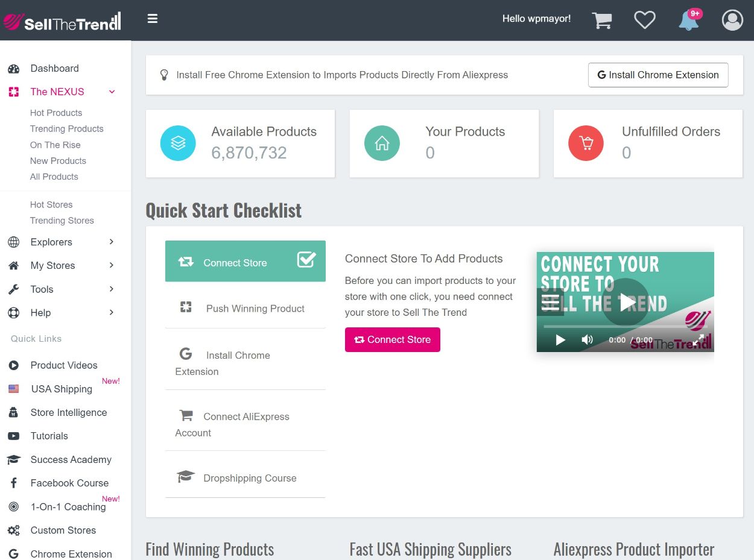Open Hot Stores in sidebar

click(51, 205)
